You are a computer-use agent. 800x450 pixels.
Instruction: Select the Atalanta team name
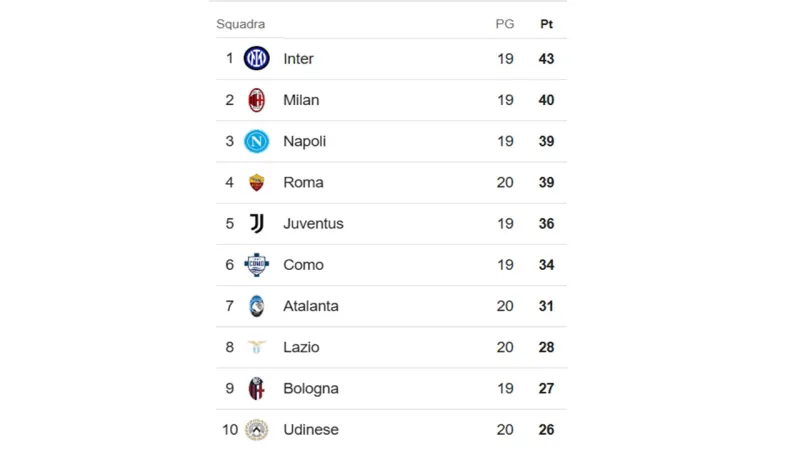[x=311, y=306]
